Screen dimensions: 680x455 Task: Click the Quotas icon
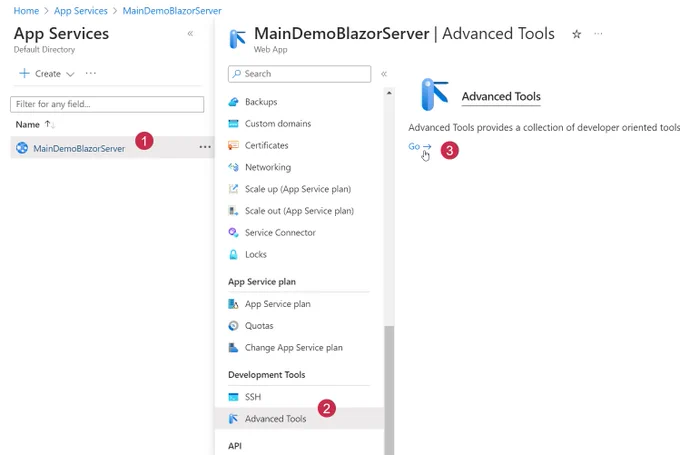pos(233,326)
